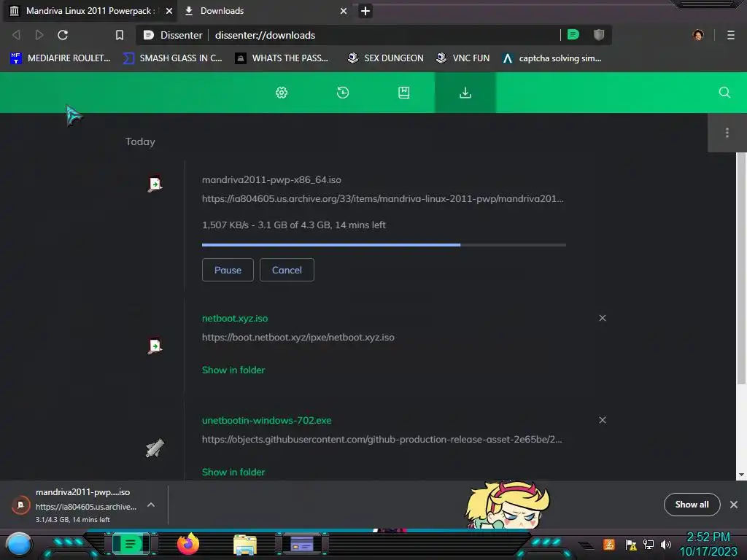The width and height of the screenshot is (747, 560).
Task: Open the grouped window taskbar button
Action: coord(301,544)
